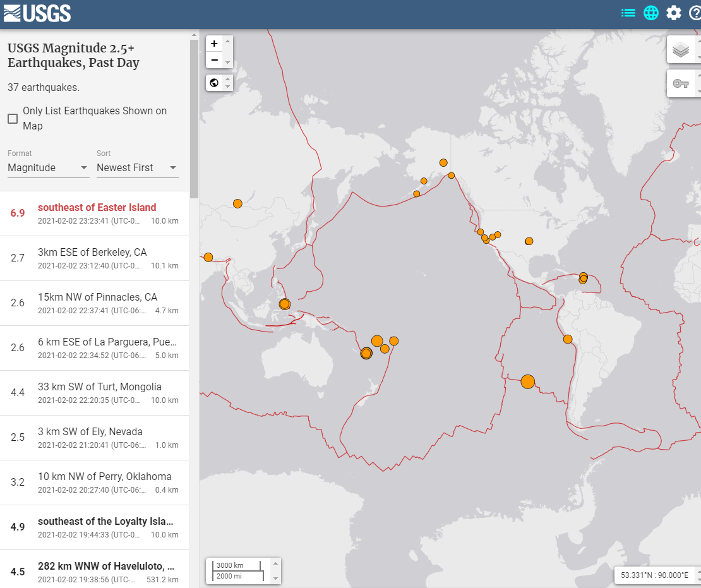
Task: Select the Peru coast earthquake marker
Action: coord(568,339)
